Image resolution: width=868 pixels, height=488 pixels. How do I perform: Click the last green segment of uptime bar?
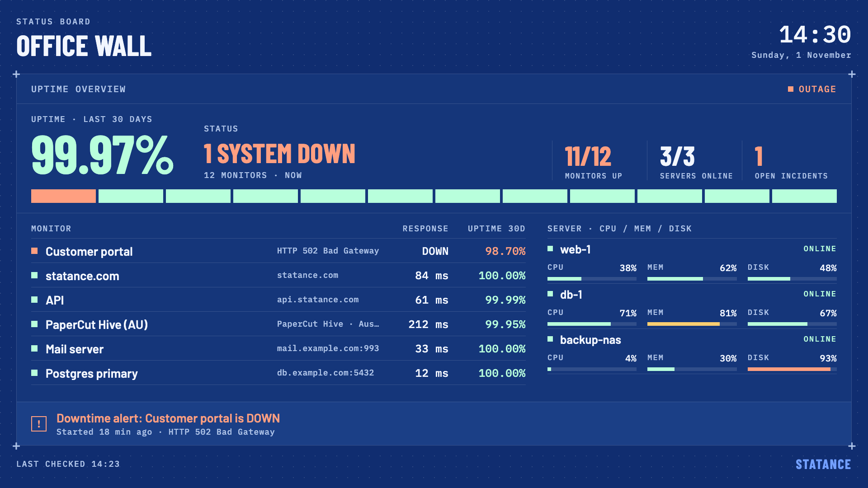point(804,196)
